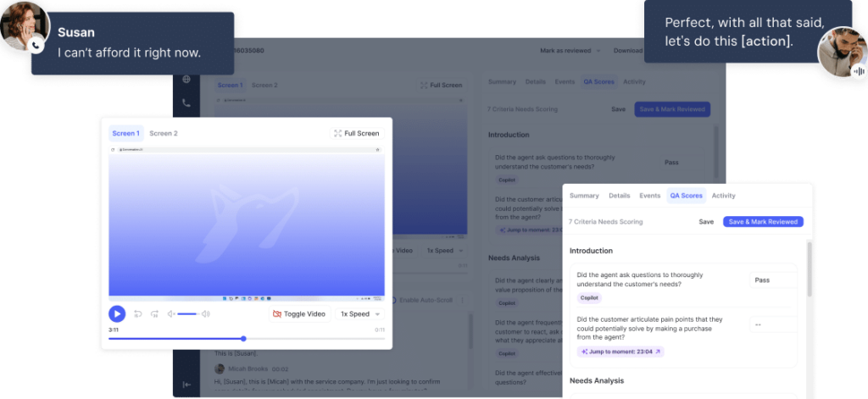868x399 pixels.
Task: Click the '7 Criteria Needs Scoring' text in front card
Action: pyautogui.click(x=605, y=221)
